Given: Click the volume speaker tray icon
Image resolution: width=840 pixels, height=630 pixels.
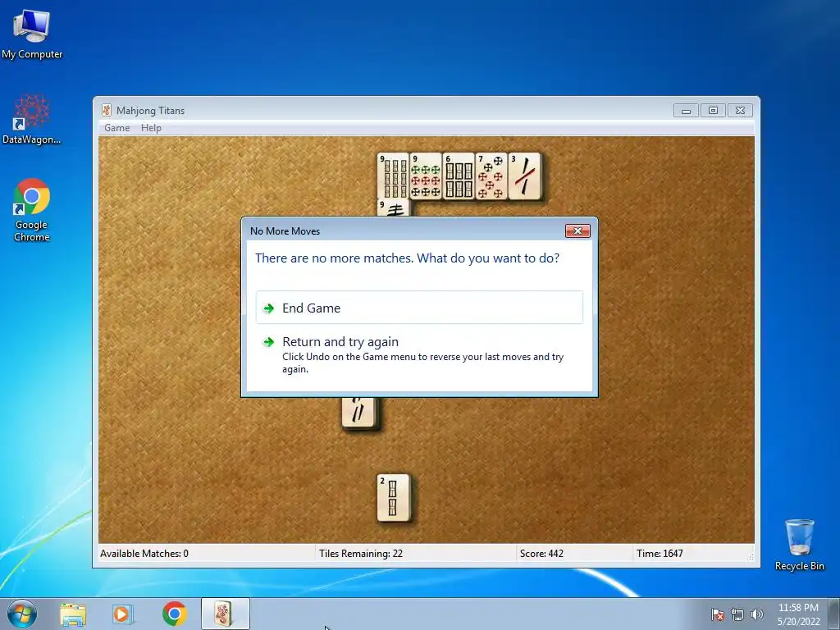Looking at the screenshot, I should click(756, 614).
